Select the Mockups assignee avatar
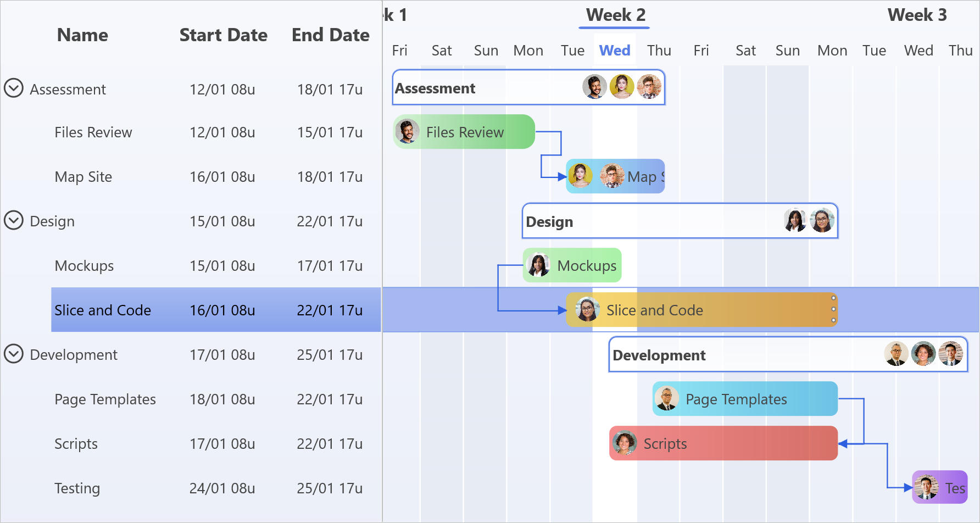This screenshot has width=980, height=523. (x=538, y=265)
